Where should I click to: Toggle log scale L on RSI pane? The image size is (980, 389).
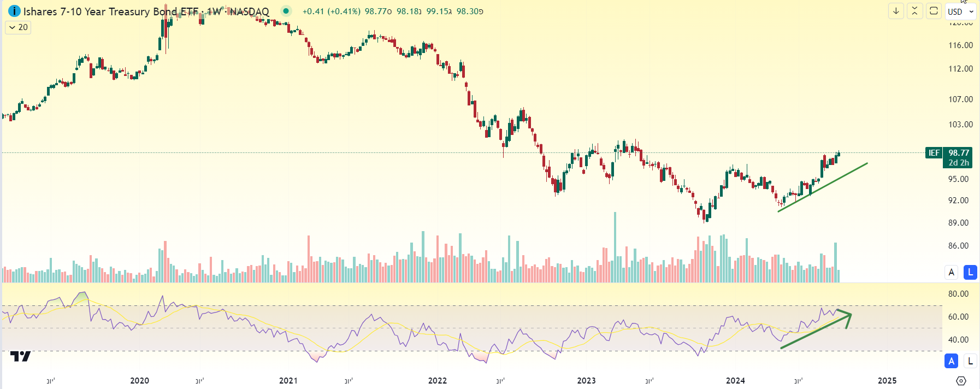(x=970, y=361)
